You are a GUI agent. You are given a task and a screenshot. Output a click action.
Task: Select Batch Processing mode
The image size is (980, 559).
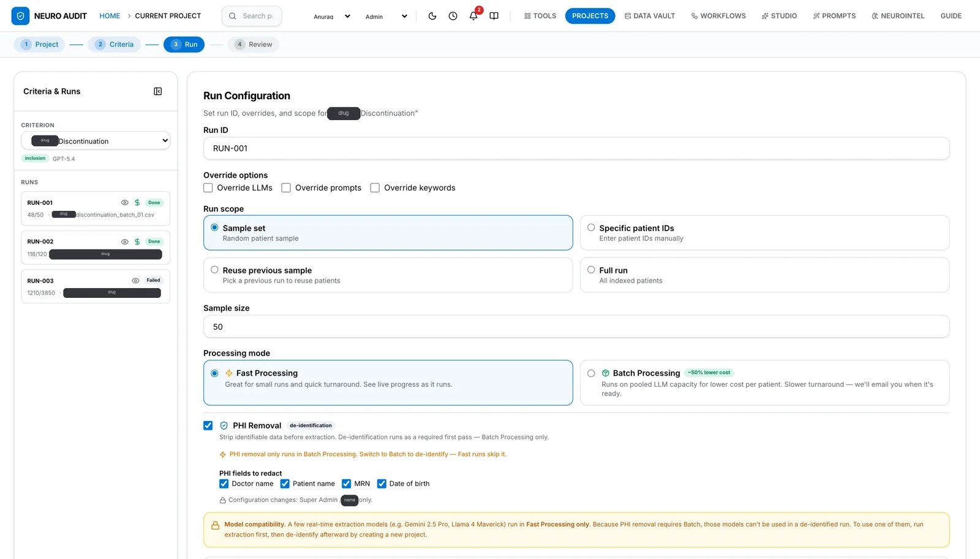tap(764, 382)
